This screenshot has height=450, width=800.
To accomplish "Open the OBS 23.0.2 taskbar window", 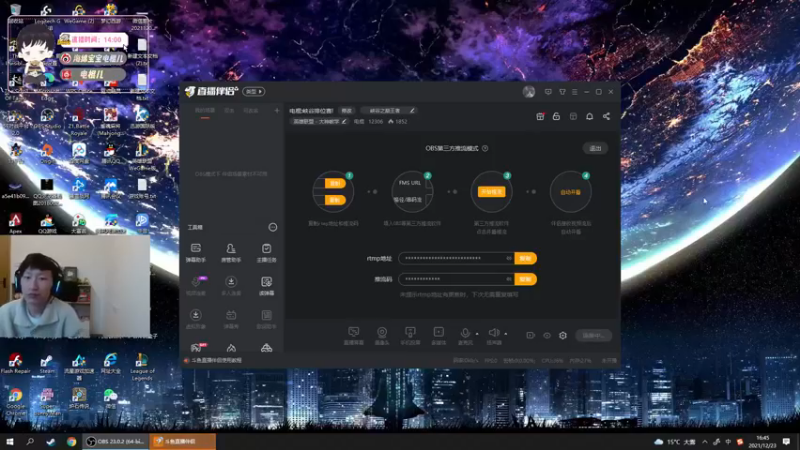I will (116, 441).
